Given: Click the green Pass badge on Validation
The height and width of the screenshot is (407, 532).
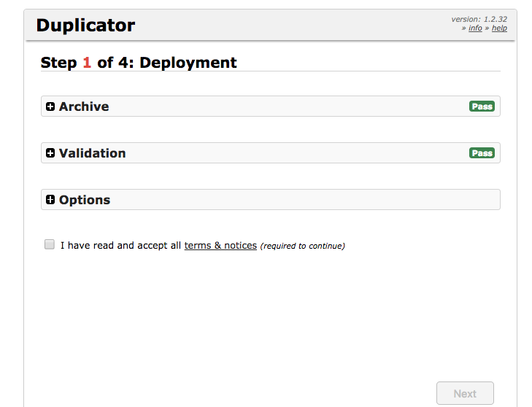Looking at the screenshot, I should [482, 153].
